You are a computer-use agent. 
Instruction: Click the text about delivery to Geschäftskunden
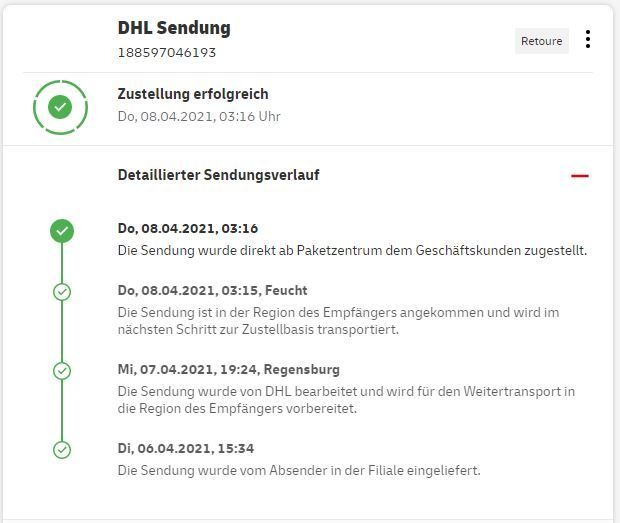pos(352,250)
